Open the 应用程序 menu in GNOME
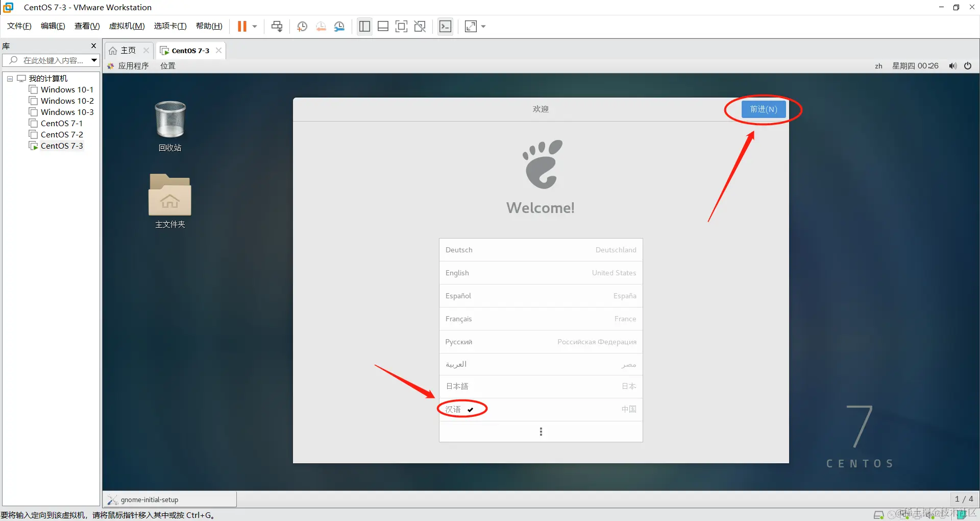Viewport: 980px width, 521px height. tap(128, 66)
